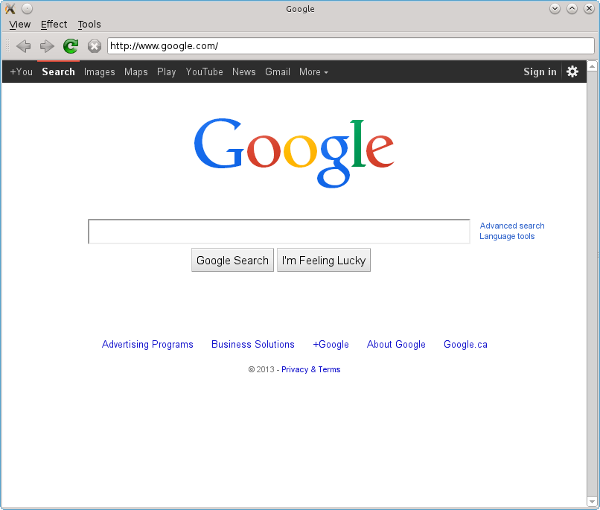Reload the page with green refresh icon

click(x=70, y=46)
